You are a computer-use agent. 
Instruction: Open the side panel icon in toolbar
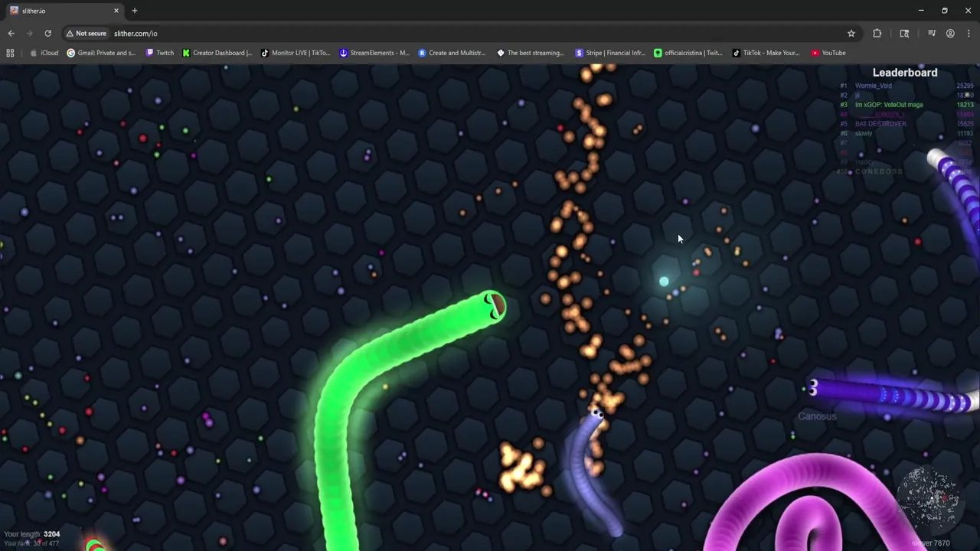click(x=904, y=33)
